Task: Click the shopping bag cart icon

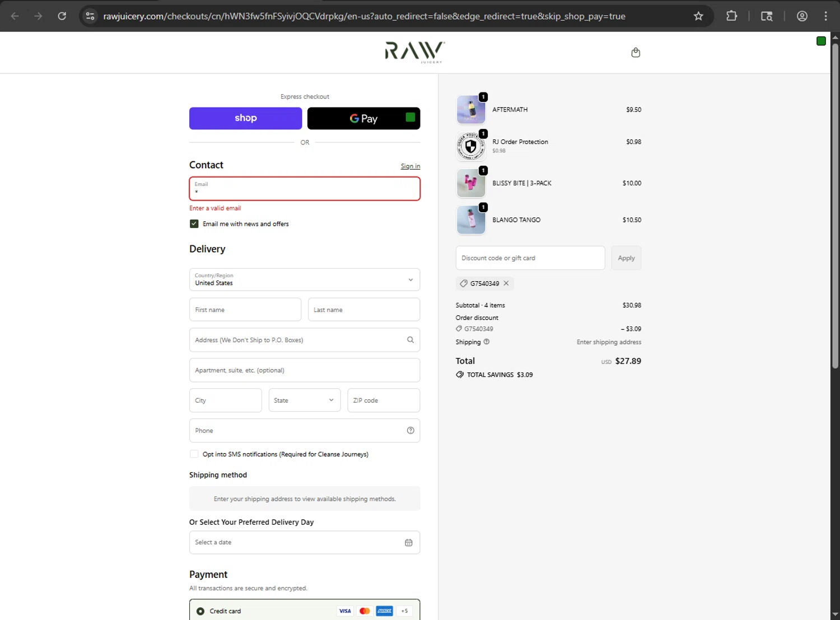Action: point(636,52)
